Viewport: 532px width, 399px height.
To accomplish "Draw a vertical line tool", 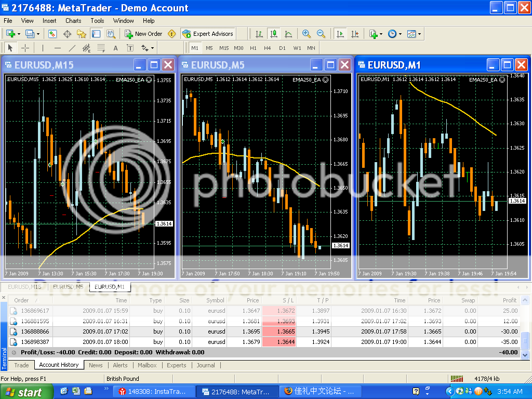I will point(42,48).
